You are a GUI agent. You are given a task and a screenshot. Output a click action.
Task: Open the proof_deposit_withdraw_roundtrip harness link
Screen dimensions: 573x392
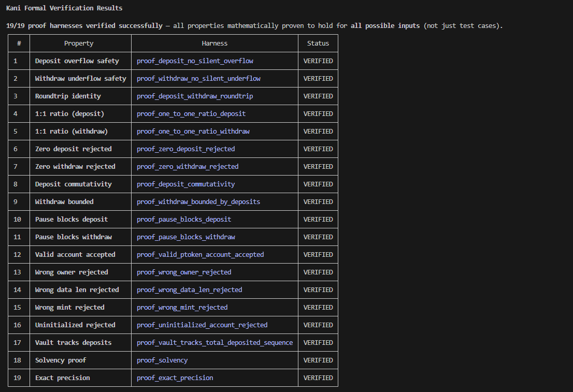pos(195,96)
